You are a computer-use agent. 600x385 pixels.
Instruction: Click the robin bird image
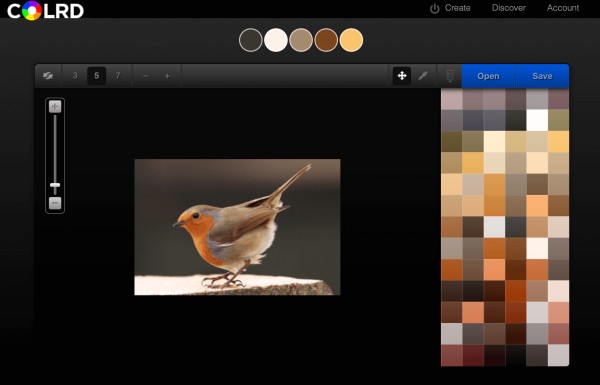point(237,227)
